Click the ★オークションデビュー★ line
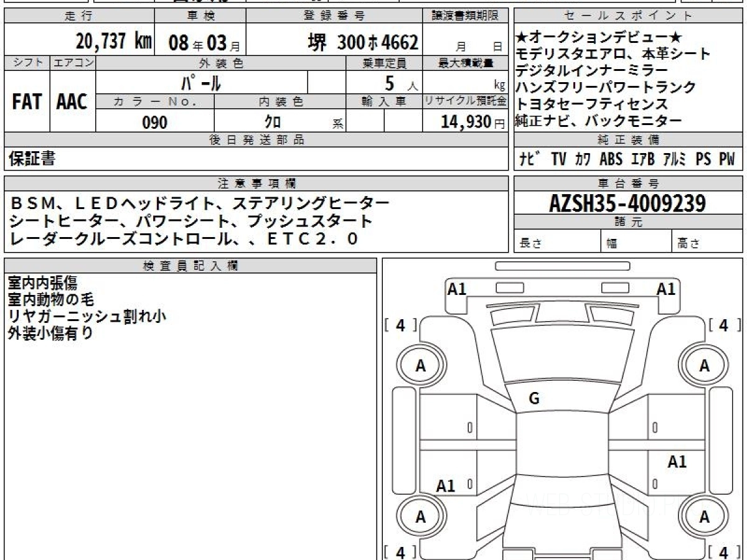This screenshot has width=747, height=560. point(599,37)
